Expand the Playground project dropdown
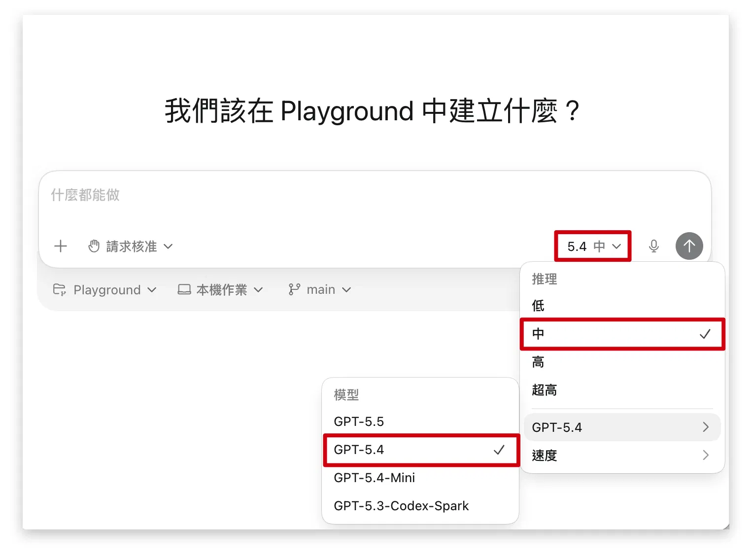This screenshot has height=560, width=752. coord(104,289)
